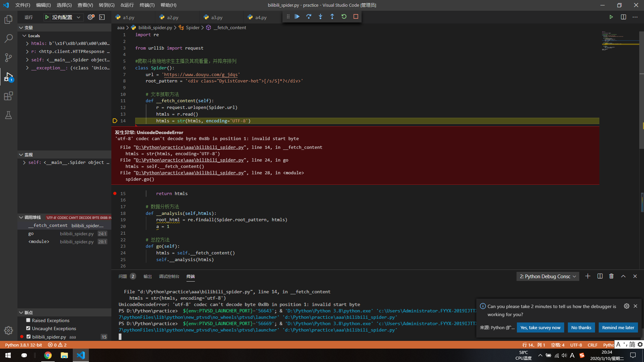Split the editor right
This screenshot has width=644, height=362.
point(623,17)
